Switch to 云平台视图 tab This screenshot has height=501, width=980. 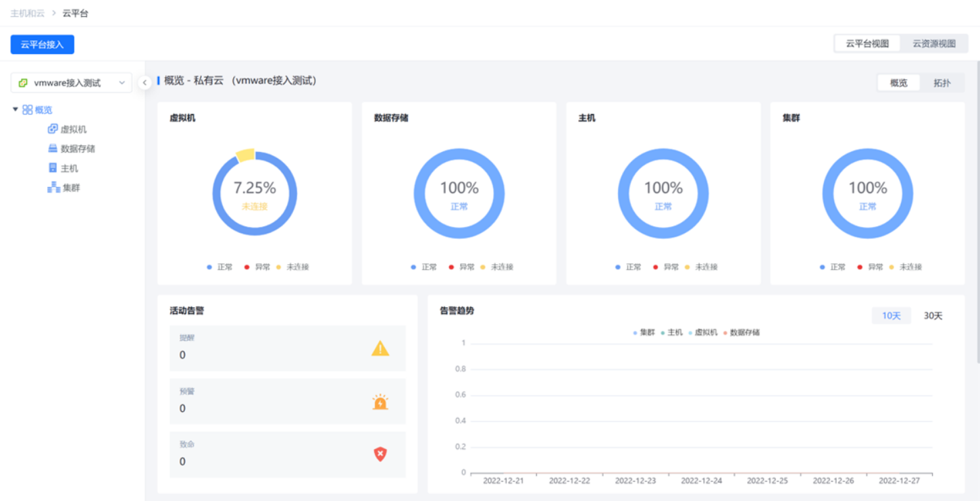(x=867, y=44)
